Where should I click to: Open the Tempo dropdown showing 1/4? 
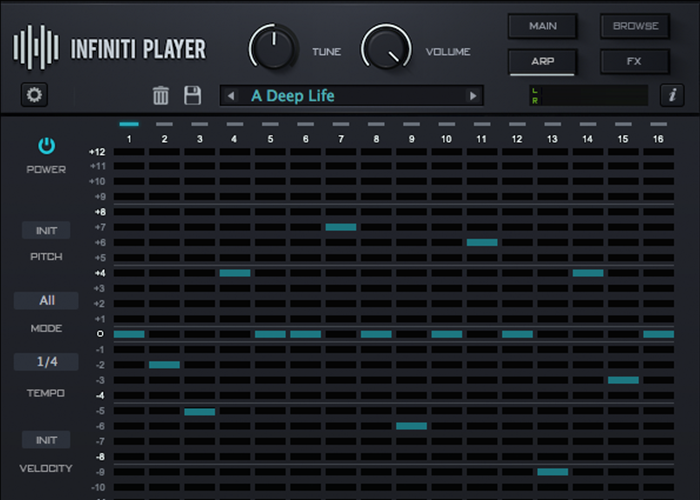point(46,363)
